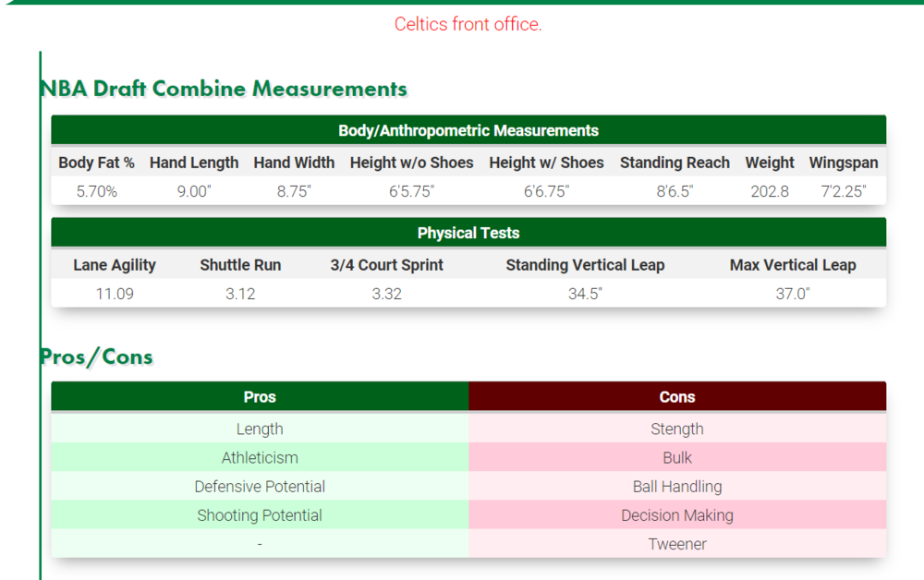Click the Defensive Potential pros row
The image size is (924, 580).
[x=260, y=487]
